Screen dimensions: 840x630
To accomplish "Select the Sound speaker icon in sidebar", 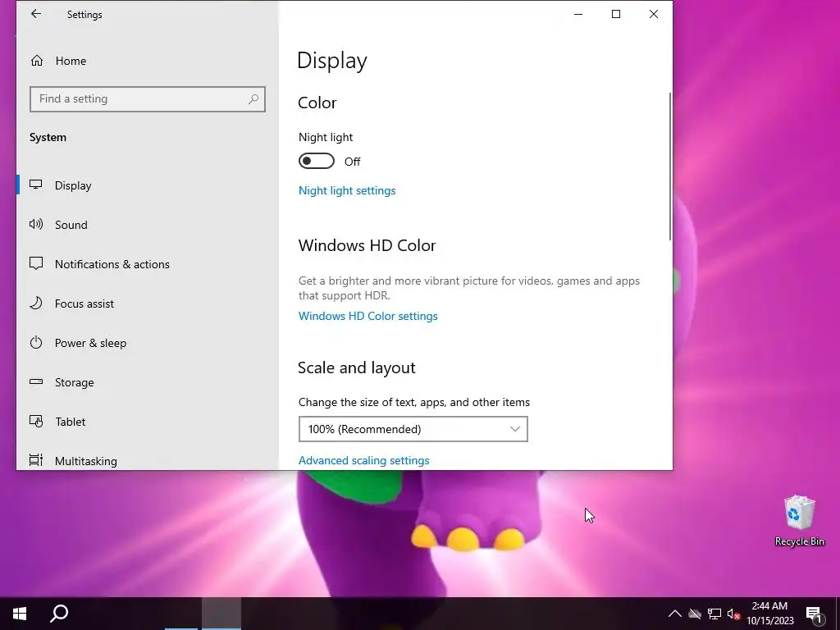I will tap(36, 224).
